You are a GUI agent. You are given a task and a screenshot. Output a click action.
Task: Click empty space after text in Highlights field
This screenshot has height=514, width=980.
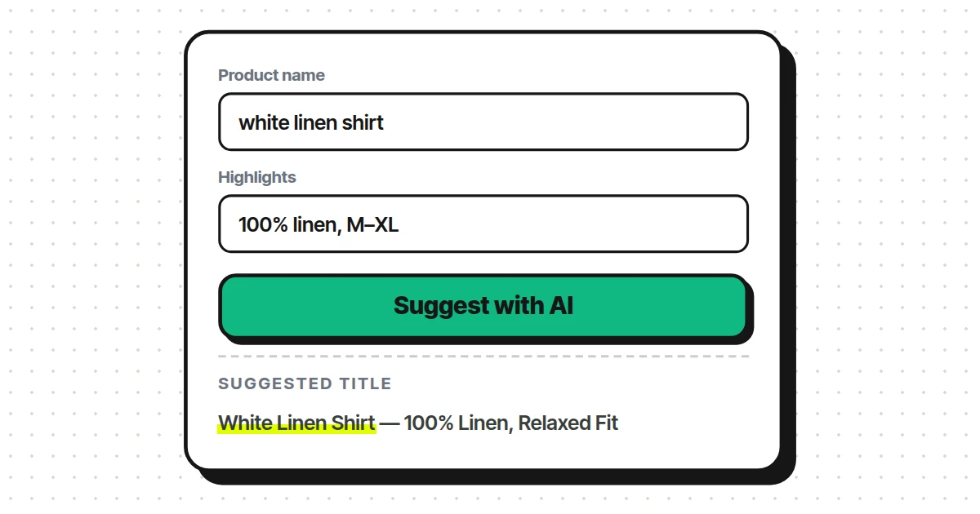click(x=572, y=224)
